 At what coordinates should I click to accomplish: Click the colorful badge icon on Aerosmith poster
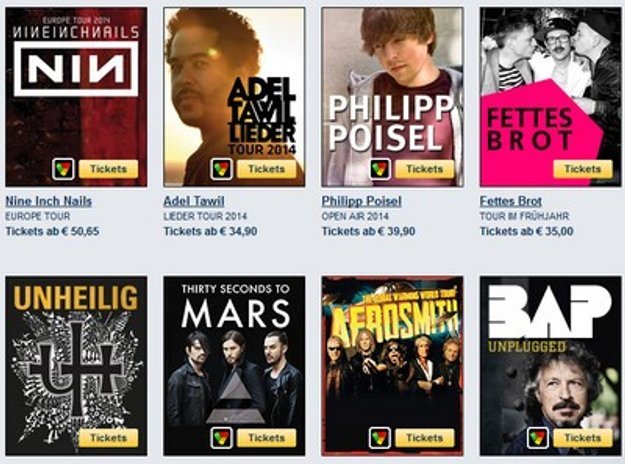379,438
